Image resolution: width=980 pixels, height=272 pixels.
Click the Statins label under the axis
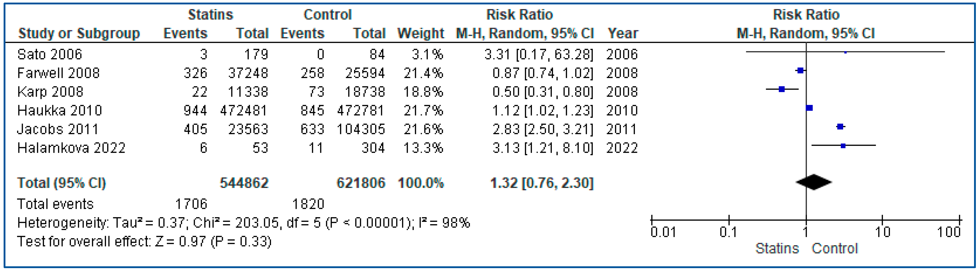coord(777,249)
